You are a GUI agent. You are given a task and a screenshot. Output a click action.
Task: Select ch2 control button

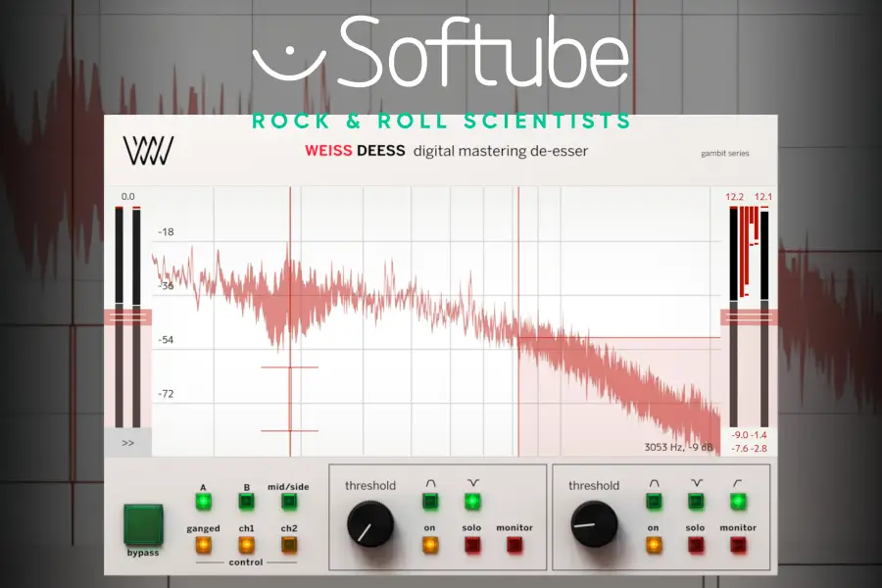pos(289,545)
